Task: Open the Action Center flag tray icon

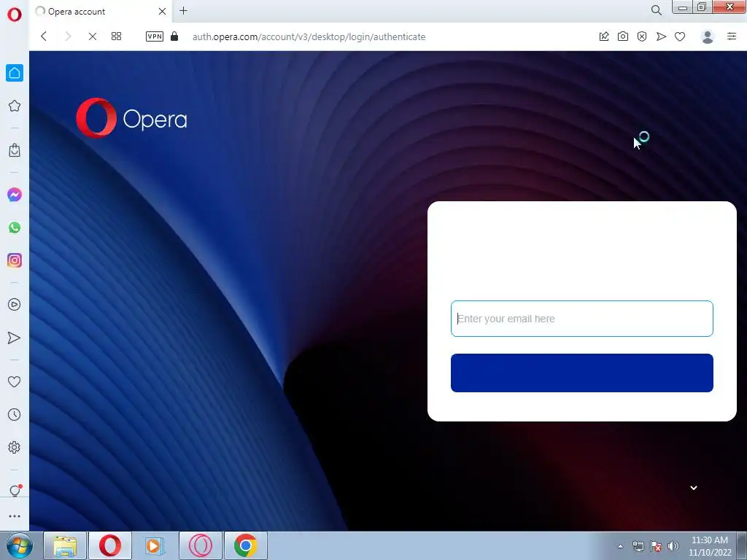Action: tap(656, 546)
